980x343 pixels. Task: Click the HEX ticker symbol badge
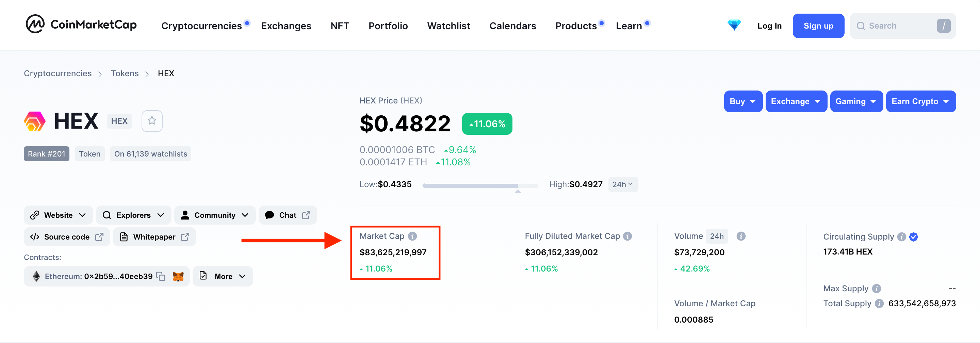tap(119, 121)
